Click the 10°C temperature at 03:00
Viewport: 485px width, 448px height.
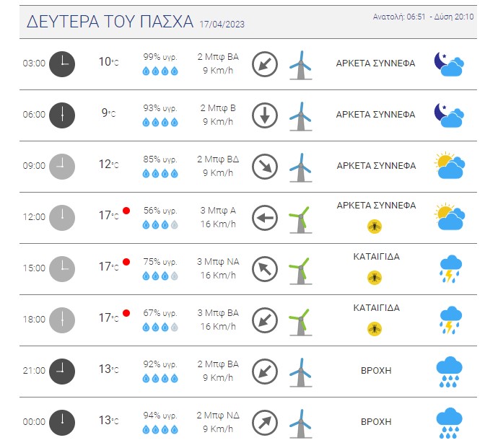[x=108, y=62]
